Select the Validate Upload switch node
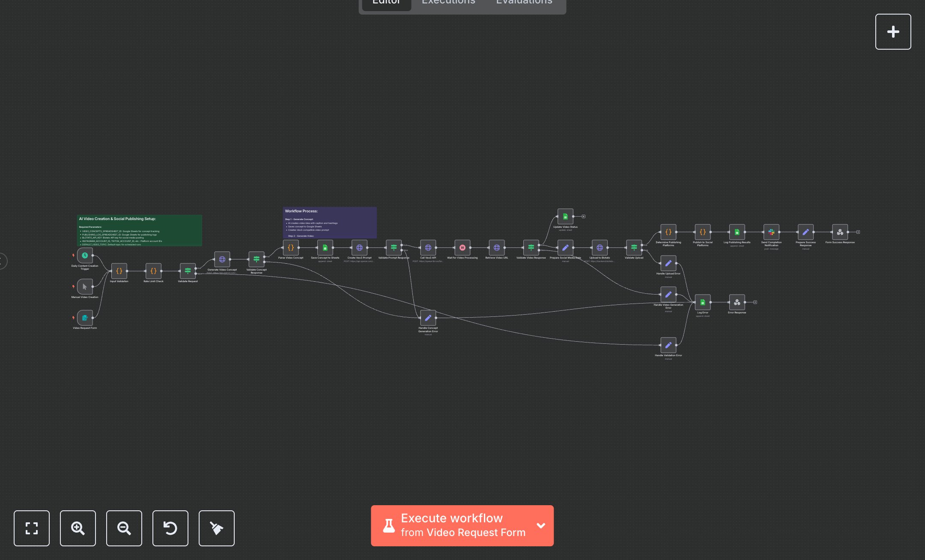Image resolution: width=925 pixels, height=560 pixels. (633, 247)
